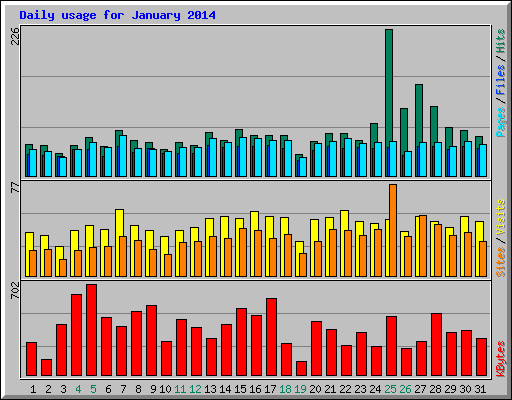The width and height of the screenshot is (512, 400).
Task: Click the cyan Pages bar for day 15
Action: tap(243, 157)
